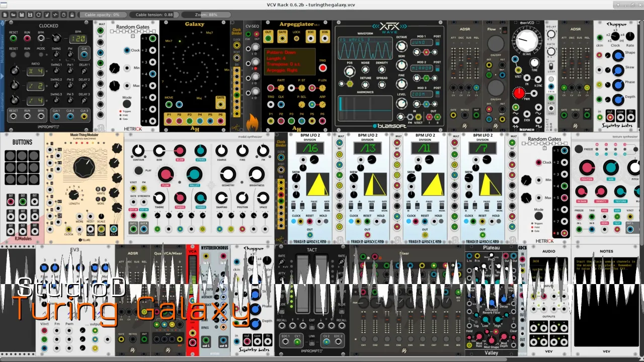Click the lock modules padlock icon
The image size is (644, 362).
tap(72, 15)
